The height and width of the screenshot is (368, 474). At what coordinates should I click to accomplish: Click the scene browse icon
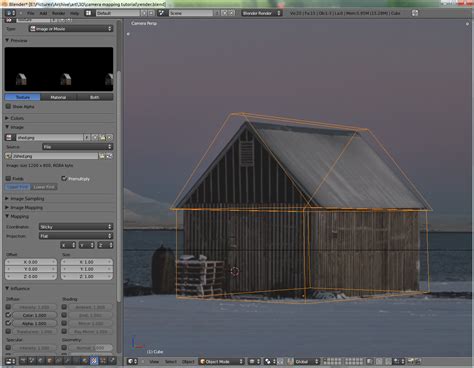tap(162, 13)
